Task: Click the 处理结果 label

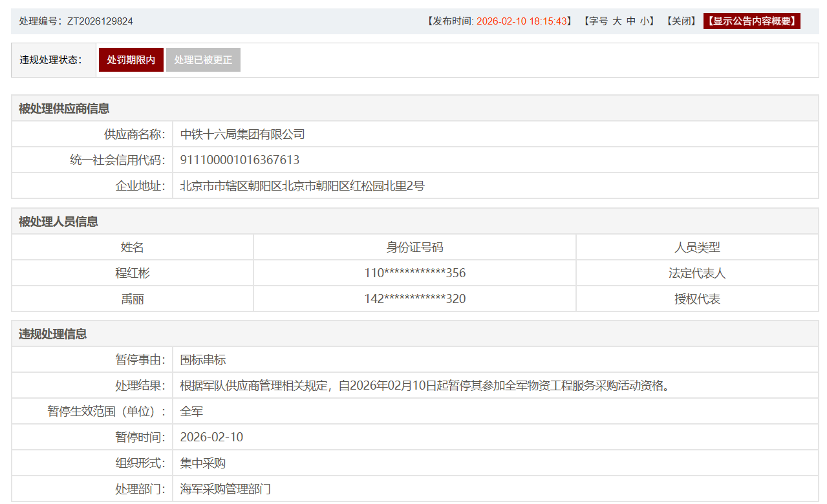Action: click(x=140, y=386)
